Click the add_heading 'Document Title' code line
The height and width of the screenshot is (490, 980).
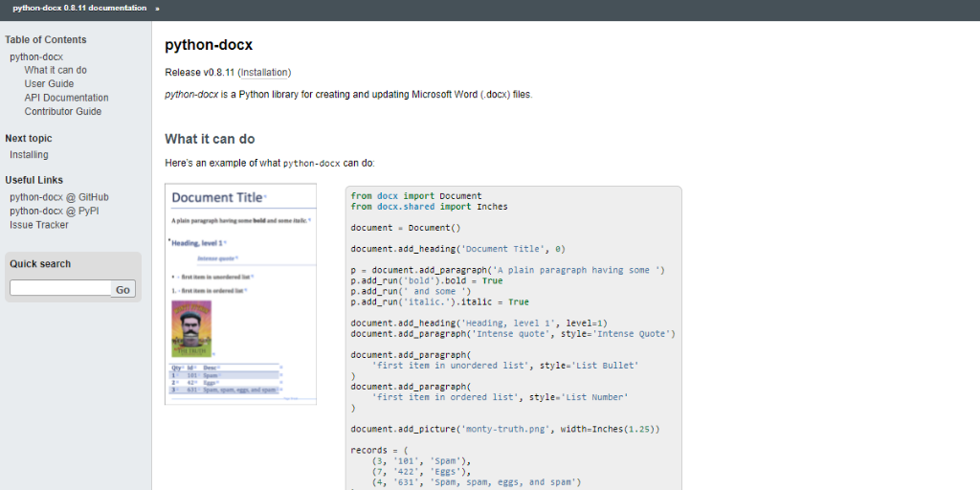point(458,249)
